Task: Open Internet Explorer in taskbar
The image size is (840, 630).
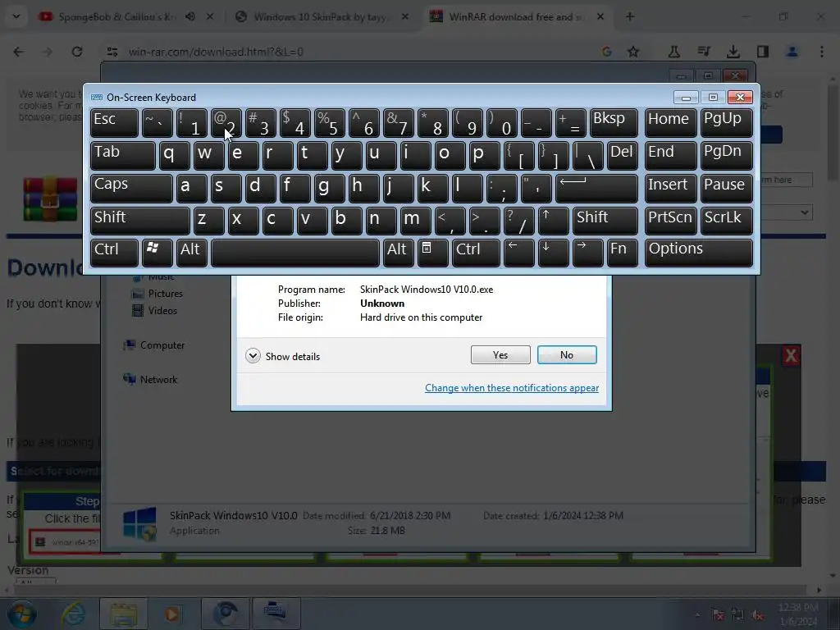Action: pos(73,614)
